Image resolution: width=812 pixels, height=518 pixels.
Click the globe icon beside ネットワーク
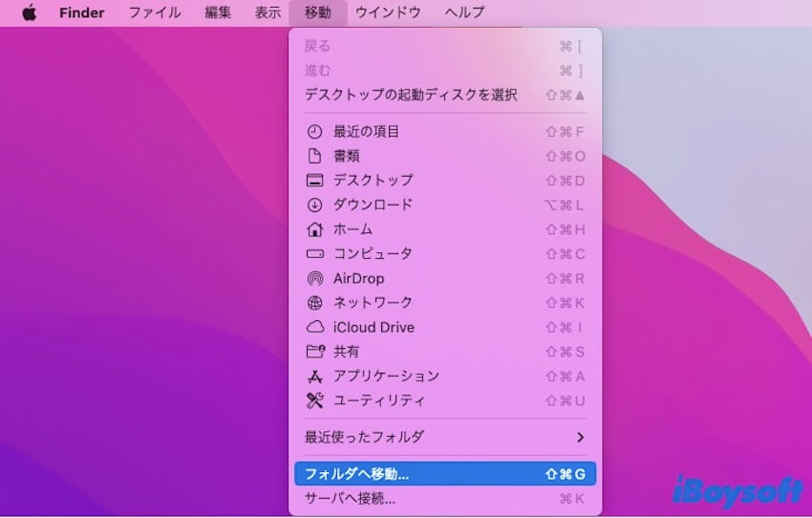315,303
